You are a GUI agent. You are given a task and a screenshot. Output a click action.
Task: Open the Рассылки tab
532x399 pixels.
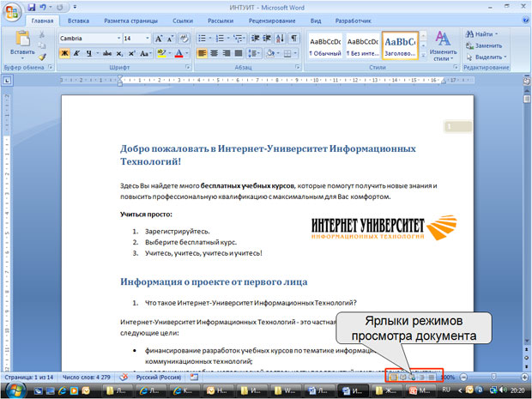point(221,21)
